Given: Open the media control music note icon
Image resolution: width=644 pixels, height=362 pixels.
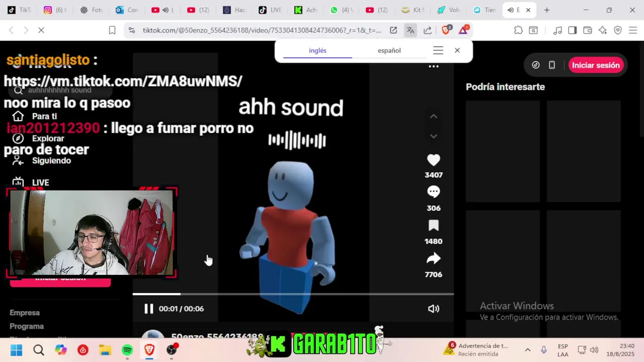Looking at the screenshot, I should 557,30.
